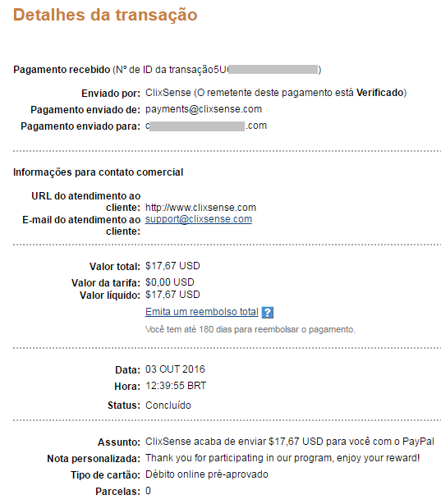Click the Valor da tarifa $0,00 USD value

tap(170, 282)
